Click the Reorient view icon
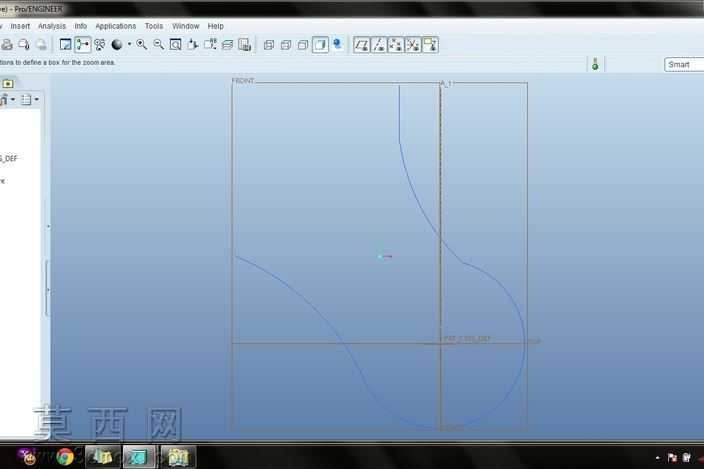This screenshot has width=704, height=469. point(193,44)
